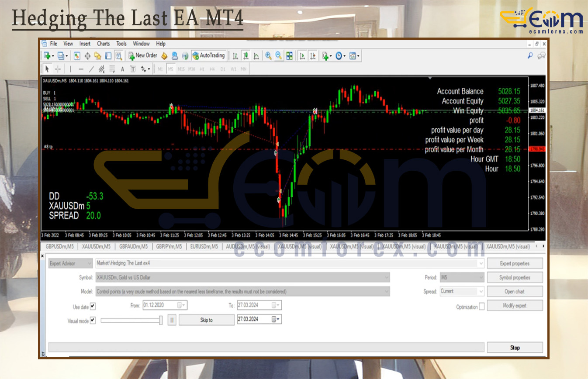This screenshot has width=588, height=379.
Task: Select the Crosshair tool
Action: [x=58, y=69]
